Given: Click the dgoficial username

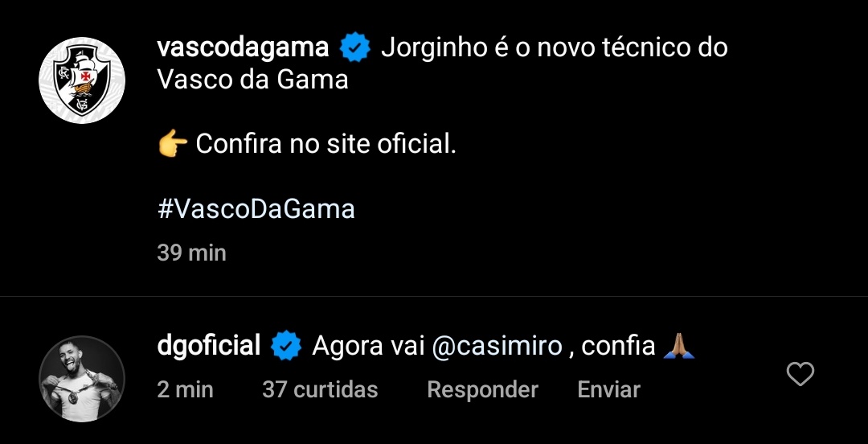Looking at the screenshot, I should pos(209,346).
